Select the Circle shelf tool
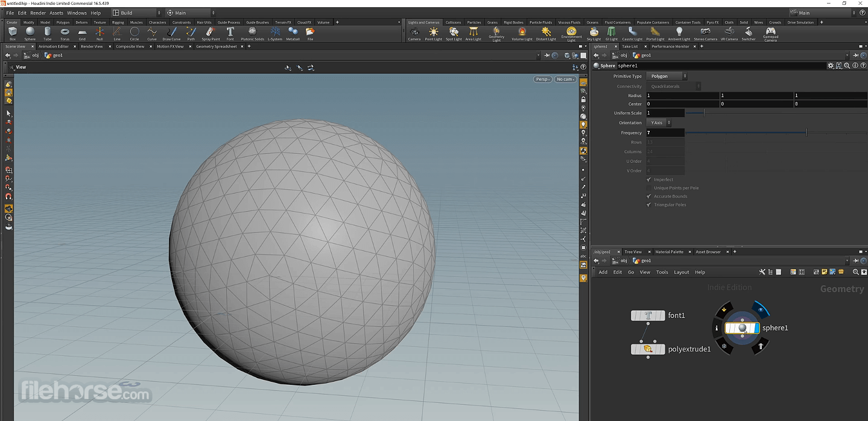 tap(135, 34)
